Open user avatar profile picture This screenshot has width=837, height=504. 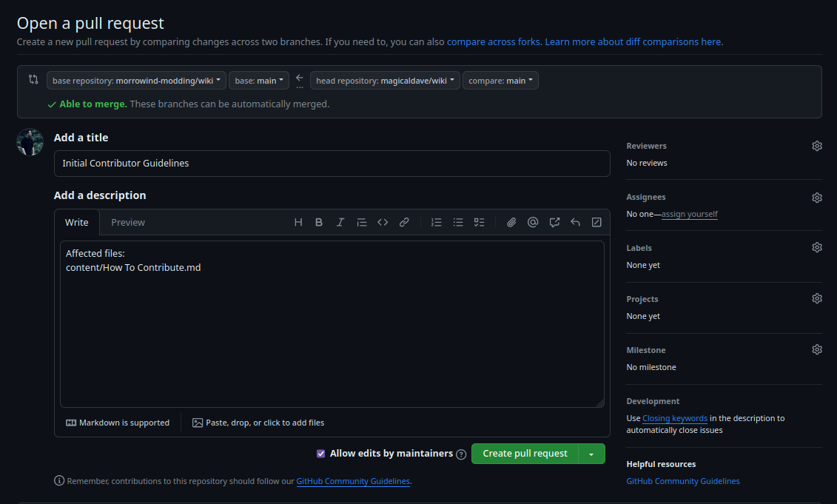pos(30,142)
